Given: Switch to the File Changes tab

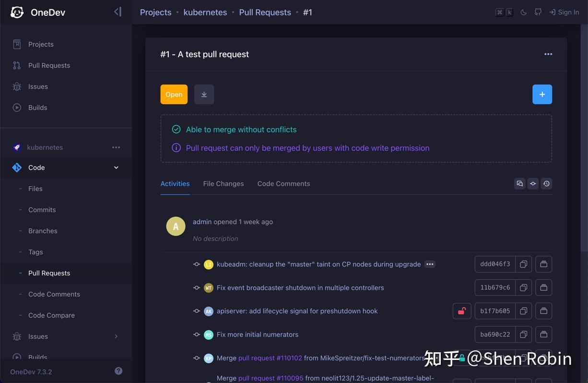Looking at the screenshot, I should pos(223,183).
